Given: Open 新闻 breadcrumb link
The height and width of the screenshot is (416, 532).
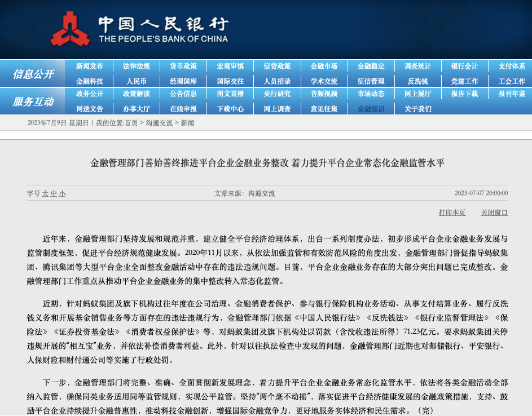Looking at the screenshot, I should [x=187, y=123].
